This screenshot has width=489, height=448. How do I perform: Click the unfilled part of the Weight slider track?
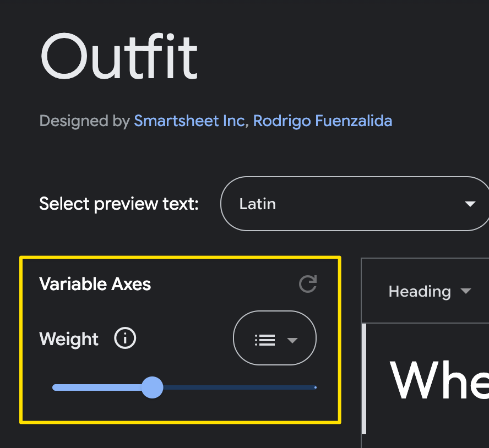tap(240, 387)
